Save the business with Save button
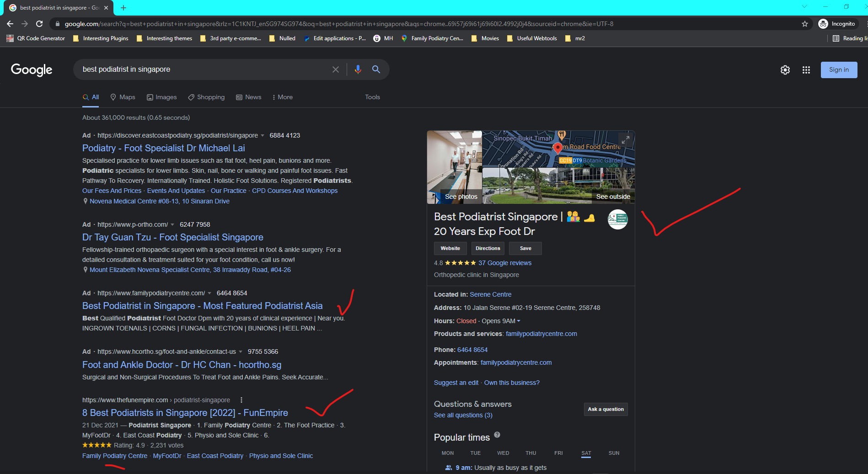This screenshot has height=474, width=868. tap(525, 248)
